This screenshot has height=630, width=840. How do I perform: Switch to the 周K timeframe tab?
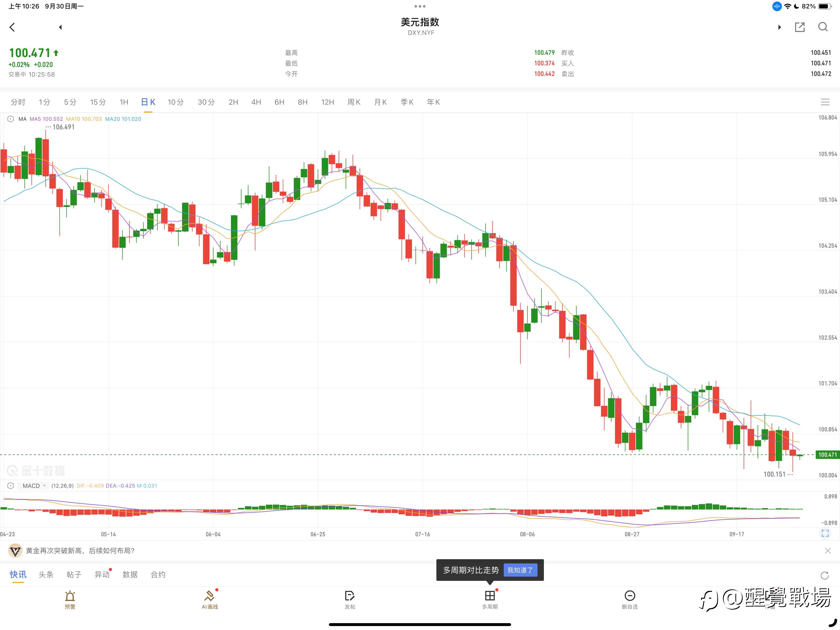353,102
